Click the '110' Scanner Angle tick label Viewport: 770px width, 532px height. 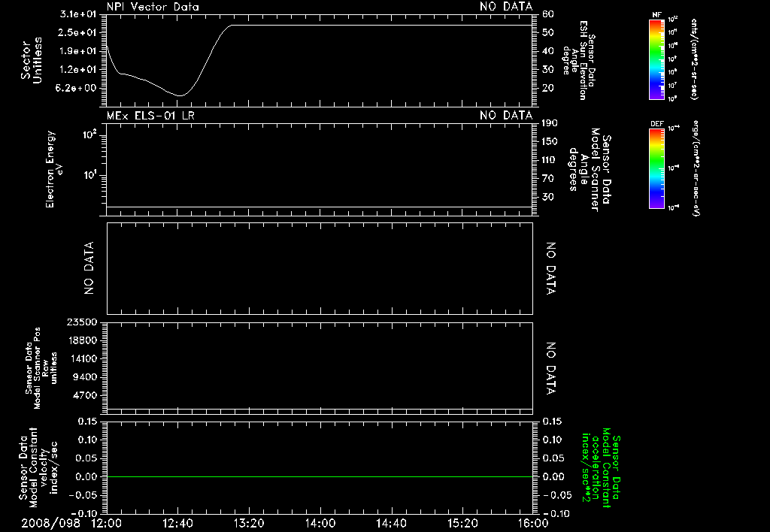[550, 160]
